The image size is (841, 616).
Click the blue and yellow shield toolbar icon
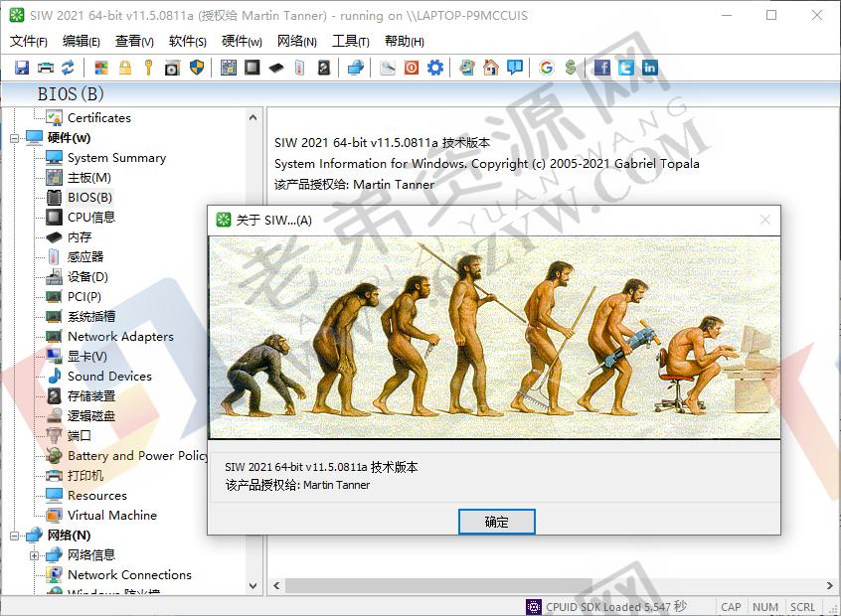coord(197,68)
